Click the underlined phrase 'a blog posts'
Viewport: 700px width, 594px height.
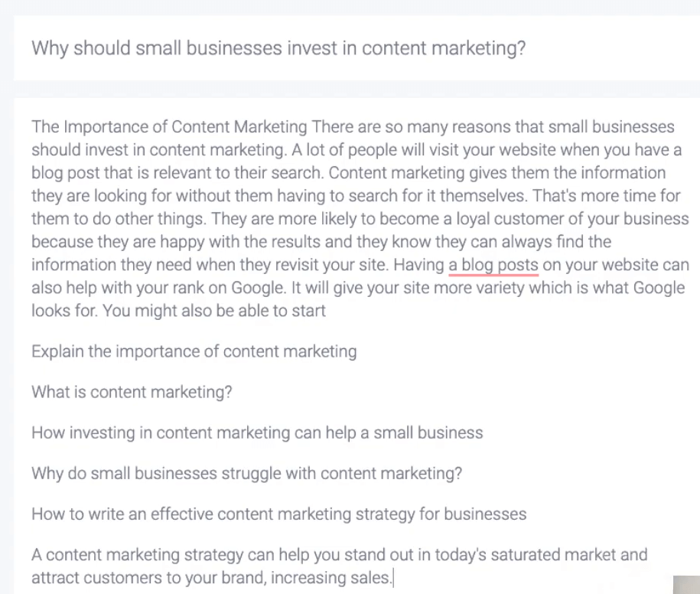pyautogui.click(x=493, y=266)
